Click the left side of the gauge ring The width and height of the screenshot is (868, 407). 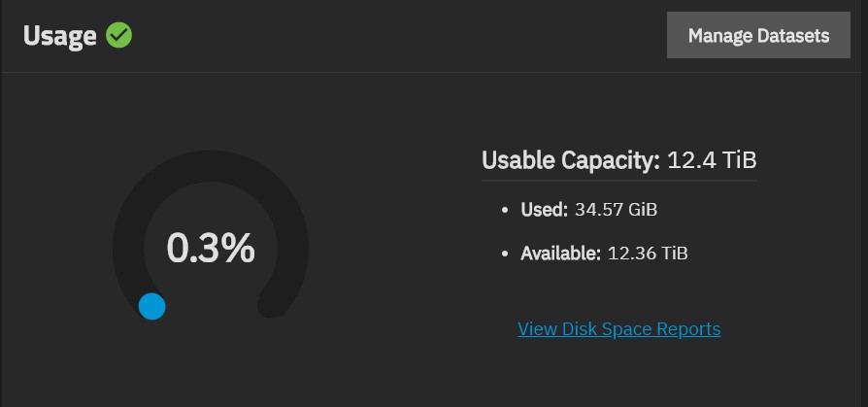[128, 248]
